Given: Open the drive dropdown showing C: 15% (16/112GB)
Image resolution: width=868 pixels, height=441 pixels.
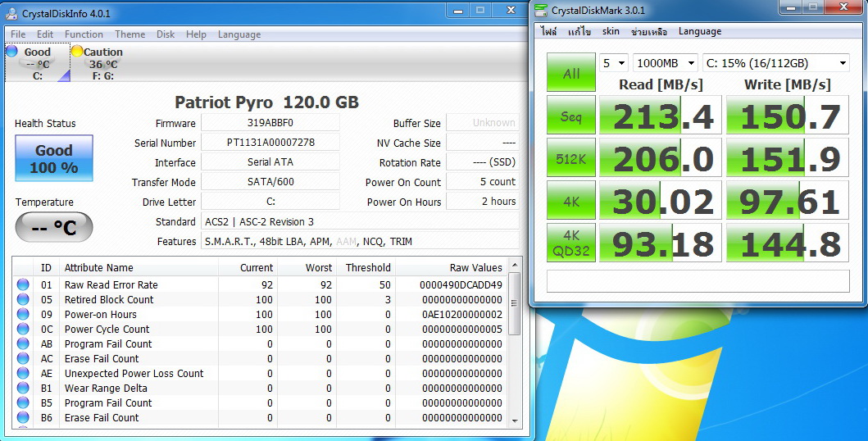Looking at the screenshot, I should pos(775,63).
